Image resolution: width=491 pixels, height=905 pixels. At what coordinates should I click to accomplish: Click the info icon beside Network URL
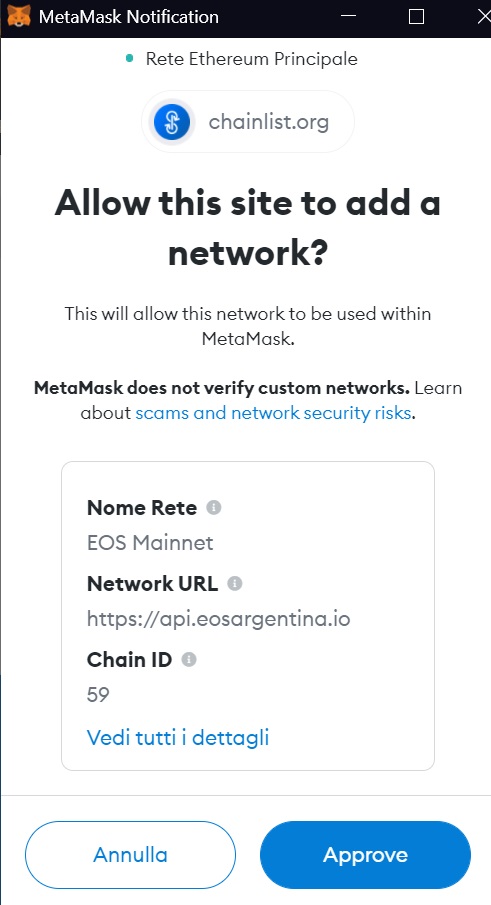234,584
